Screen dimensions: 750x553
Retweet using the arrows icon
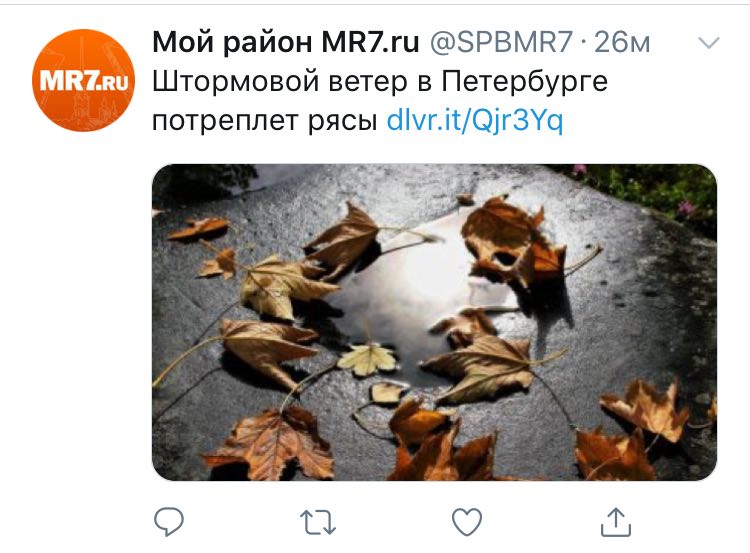318,522
